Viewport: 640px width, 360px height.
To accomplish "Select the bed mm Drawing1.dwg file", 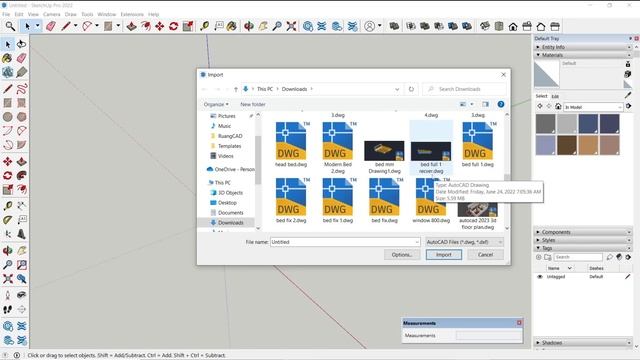I will [x=384, y=157].
